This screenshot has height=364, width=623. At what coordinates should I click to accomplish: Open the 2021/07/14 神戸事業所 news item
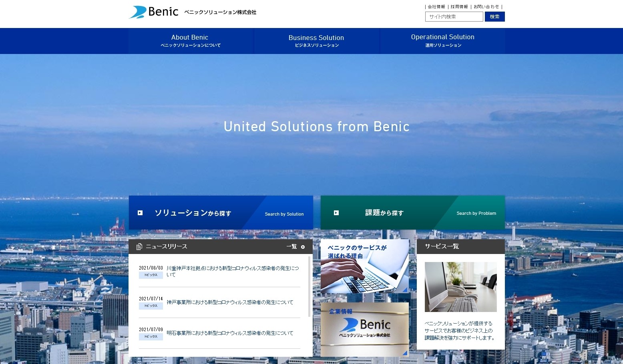click(230, 302)
